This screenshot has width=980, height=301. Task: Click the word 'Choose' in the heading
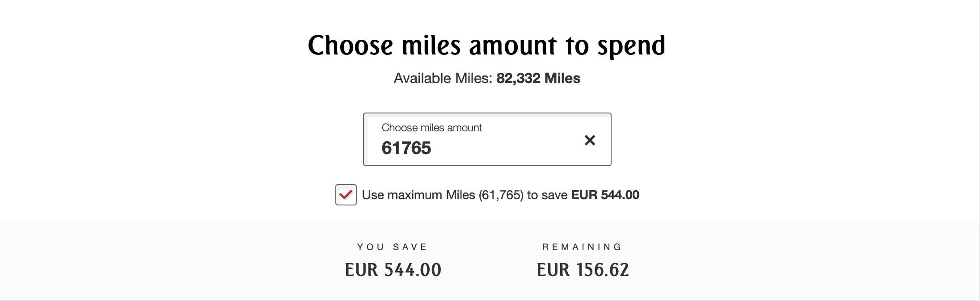pyautogui.click(x=351, y=46)
